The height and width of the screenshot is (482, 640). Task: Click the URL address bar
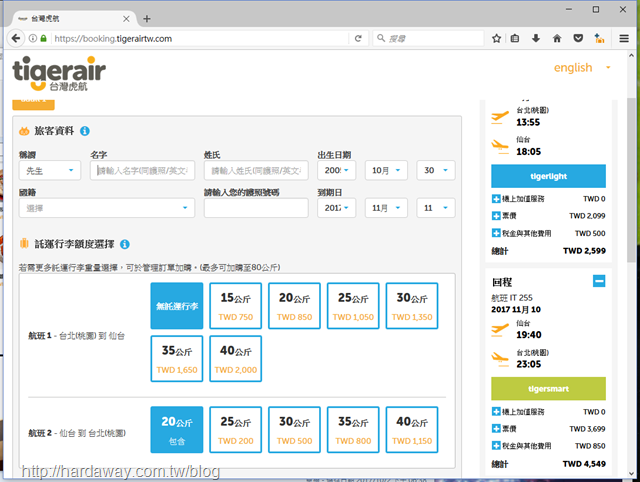200,38
